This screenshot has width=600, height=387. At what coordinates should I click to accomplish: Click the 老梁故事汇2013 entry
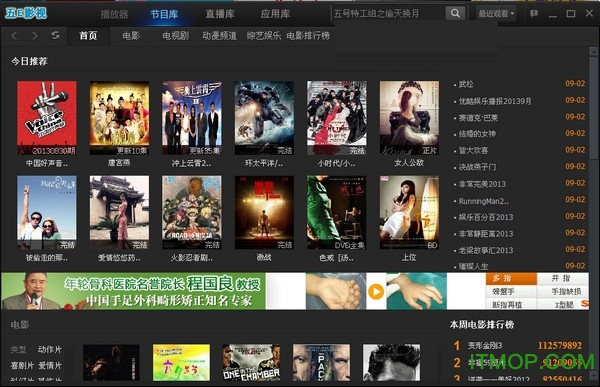(486, 250)
